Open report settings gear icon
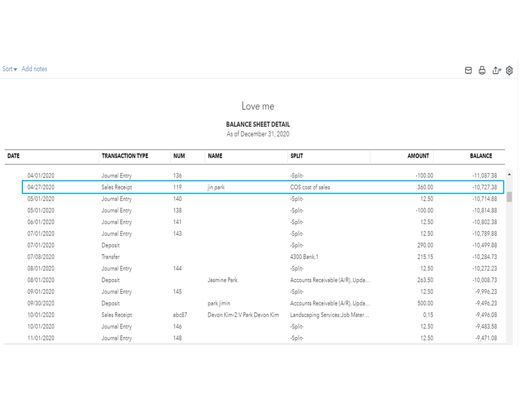 (x=510, y=70)
